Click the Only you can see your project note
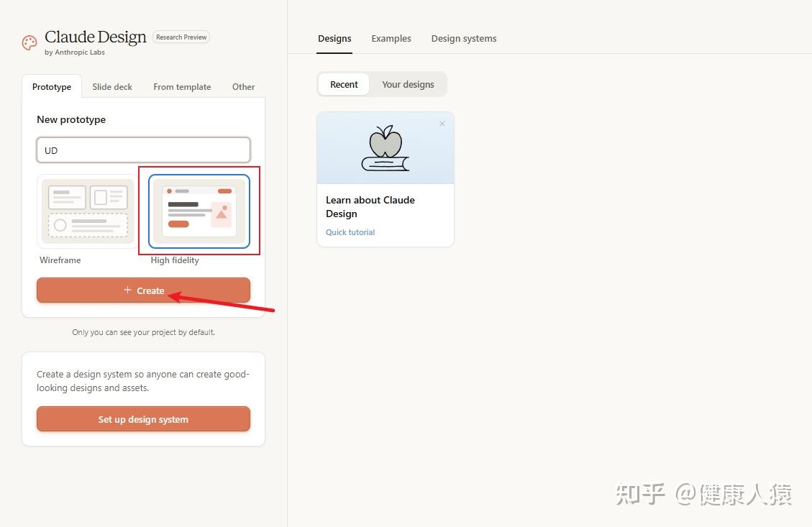This screenshot has height=527, width=812. pos(143,332)
